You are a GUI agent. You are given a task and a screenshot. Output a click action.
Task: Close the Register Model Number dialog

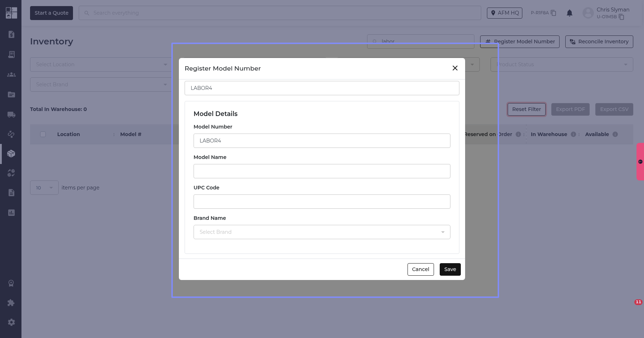point(455,68)
